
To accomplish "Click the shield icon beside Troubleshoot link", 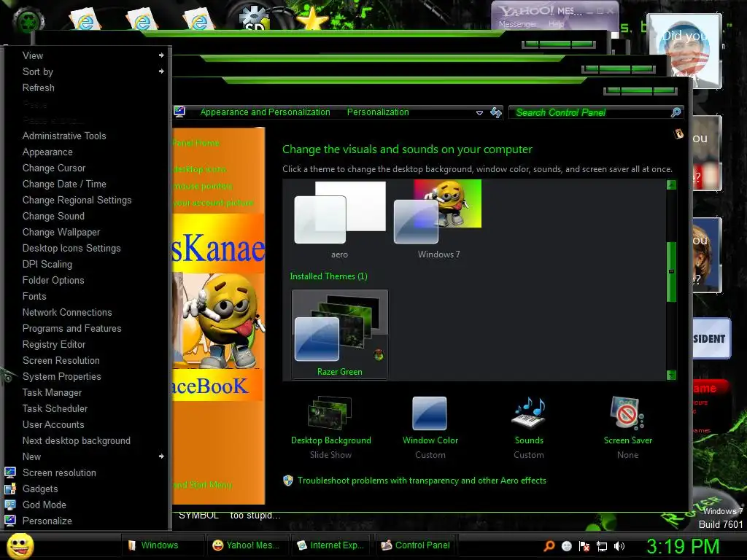I will click(x=287, y=481).
